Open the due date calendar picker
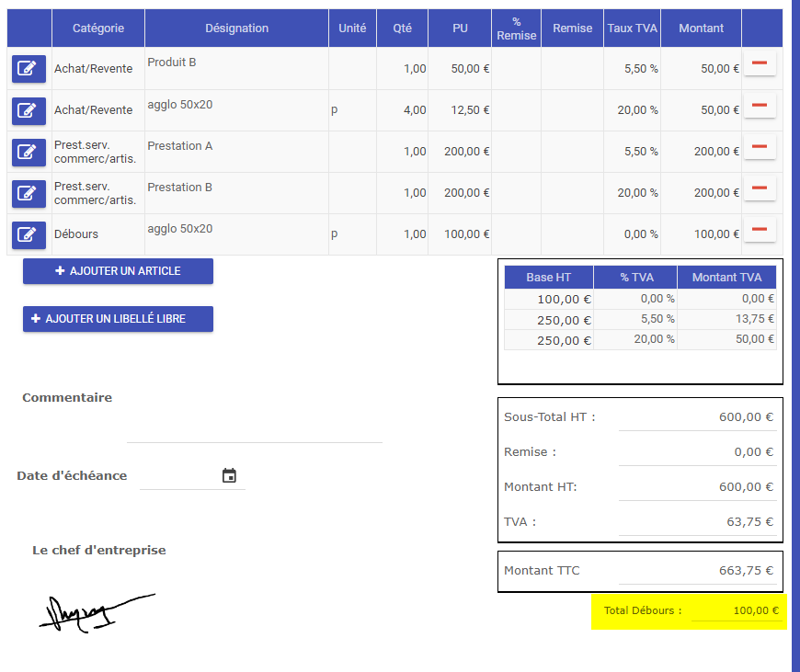The width and height of the screenshot is (800, 672). point(230,475)
